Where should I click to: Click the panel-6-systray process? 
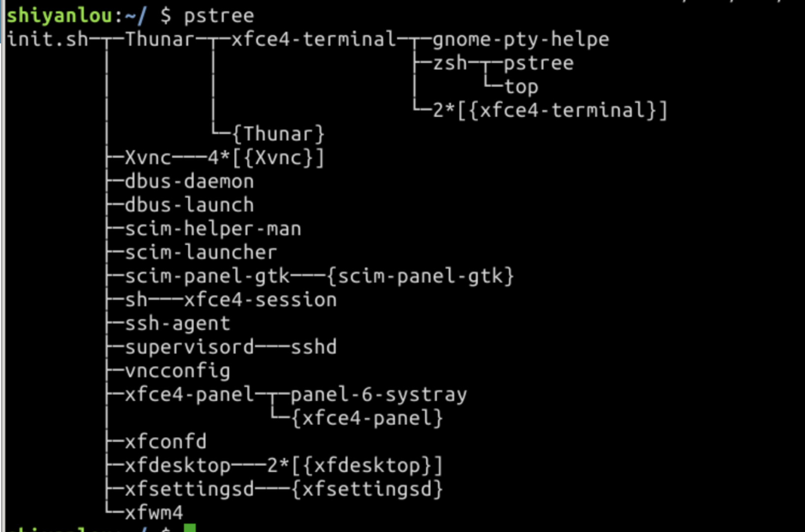pyautogui.click(x=378, y=395)
